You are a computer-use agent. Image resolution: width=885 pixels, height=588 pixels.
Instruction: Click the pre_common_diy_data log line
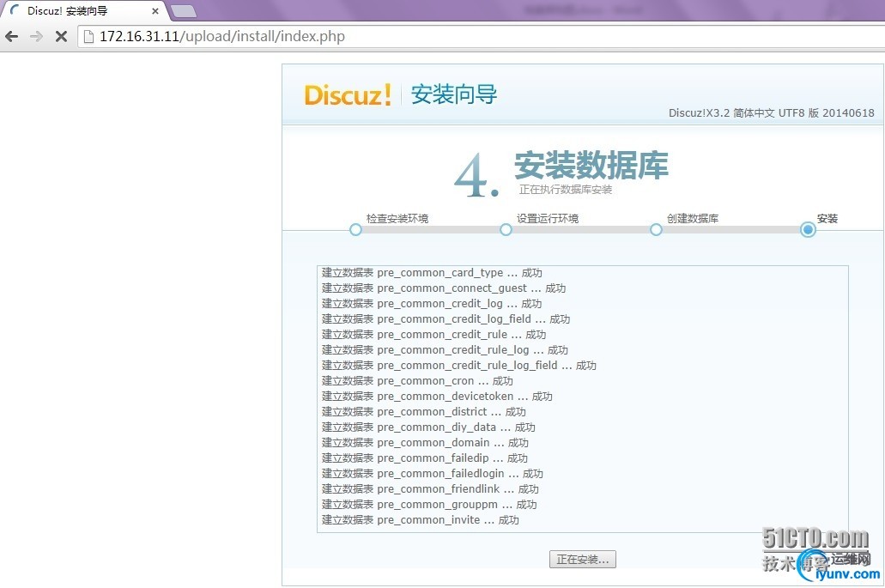(428, 427)
